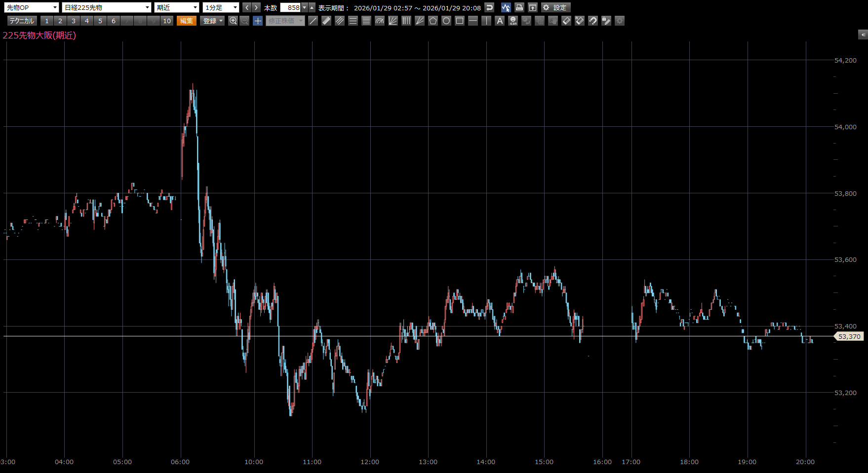868x473 pixels.
Task: Open the 先物OP product type dropdown
Action: coord(32,7)
